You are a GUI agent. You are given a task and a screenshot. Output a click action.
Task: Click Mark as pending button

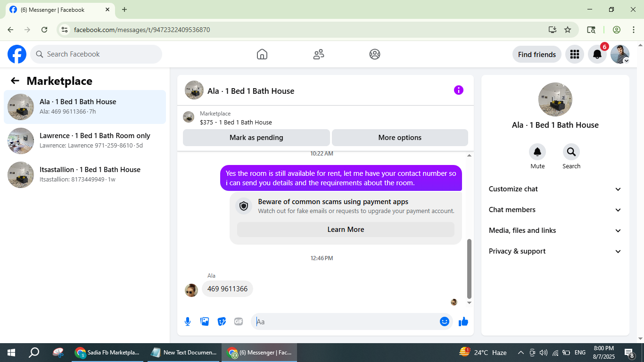pos(256,138)
